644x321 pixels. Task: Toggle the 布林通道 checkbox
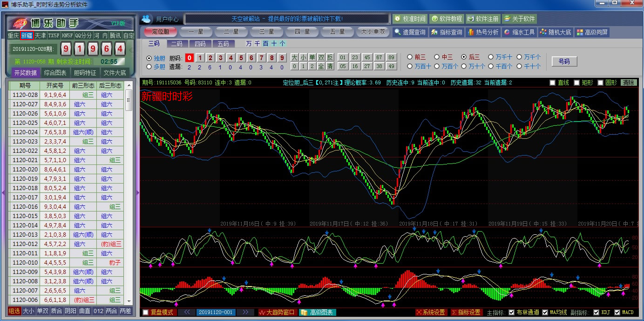pos(512,312)
